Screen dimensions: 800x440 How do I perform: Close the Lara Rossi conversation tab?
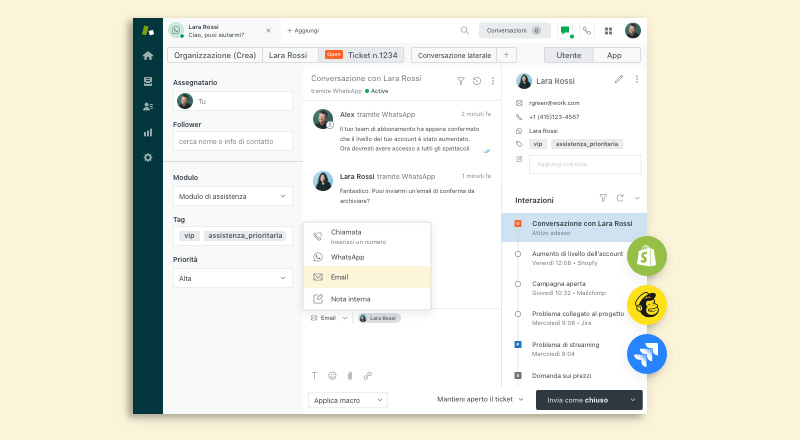coord(268,31)
